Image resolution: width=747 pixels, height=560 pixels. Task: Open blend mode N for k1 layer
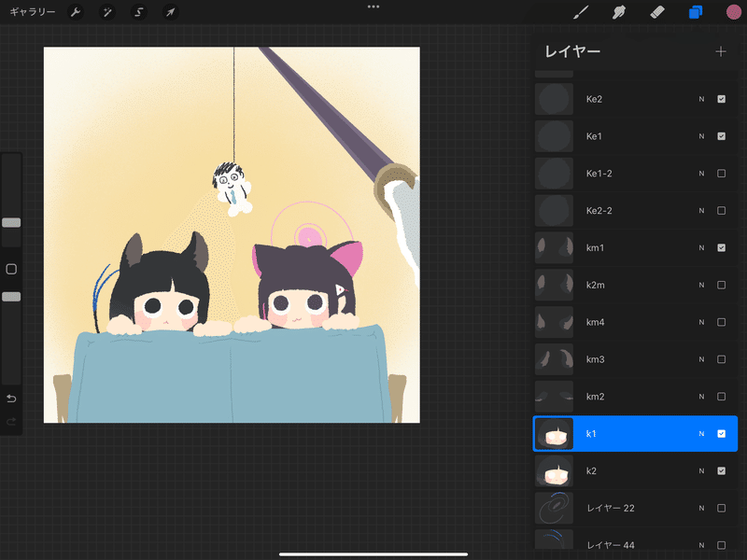click(x=701, y=433)
